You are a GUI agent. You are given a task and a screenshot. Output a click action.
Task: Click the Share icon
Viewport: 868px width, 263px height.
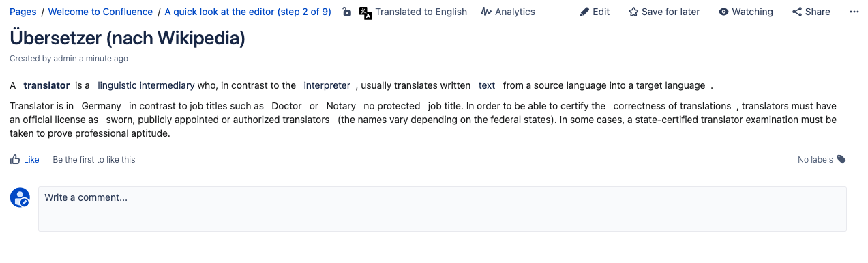pyautogui.click(x=797, y=12)
